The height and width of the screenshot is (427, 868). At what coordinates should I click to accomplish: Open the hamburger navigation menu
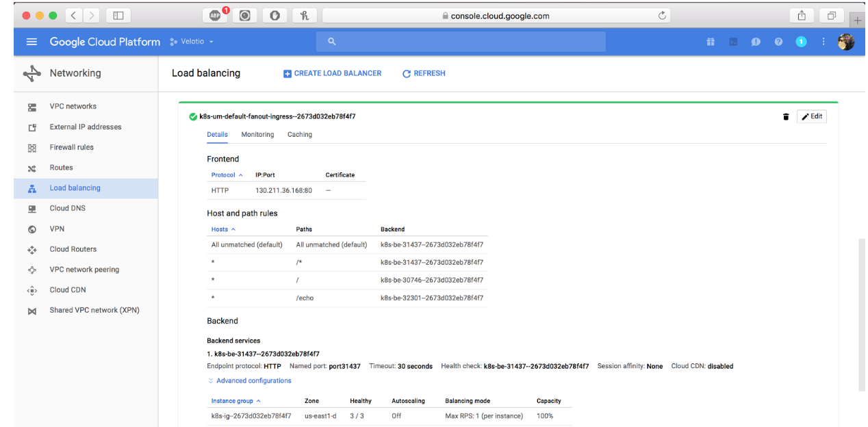tap(31, 42)
